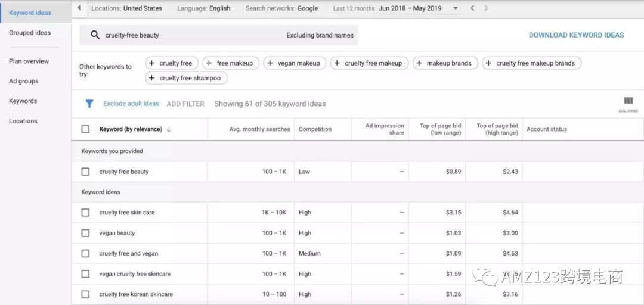This screenshot has width=644, height=305.
Task: Click the cruelty-free beauty search field
Action: point(191,35)
